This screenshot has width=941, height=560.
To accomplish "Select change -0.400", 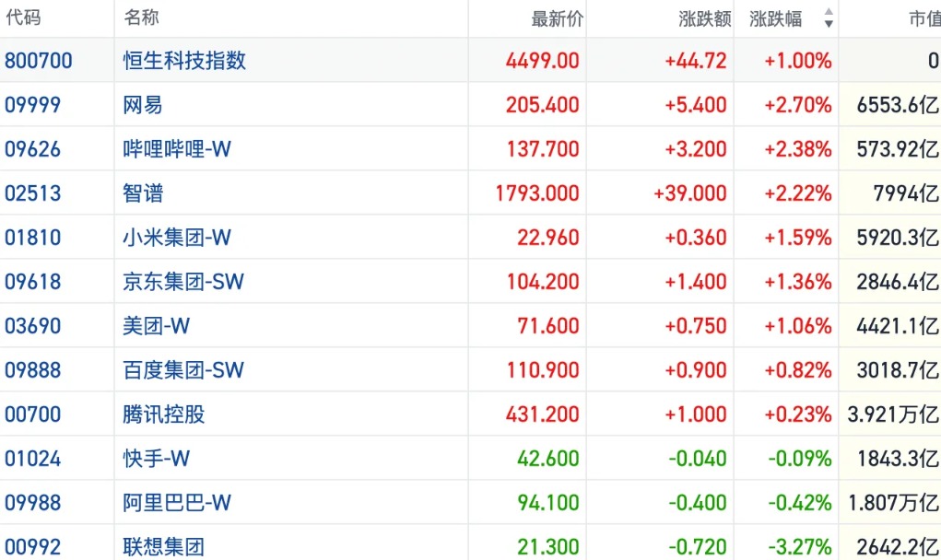I will (x=698, y=503).
